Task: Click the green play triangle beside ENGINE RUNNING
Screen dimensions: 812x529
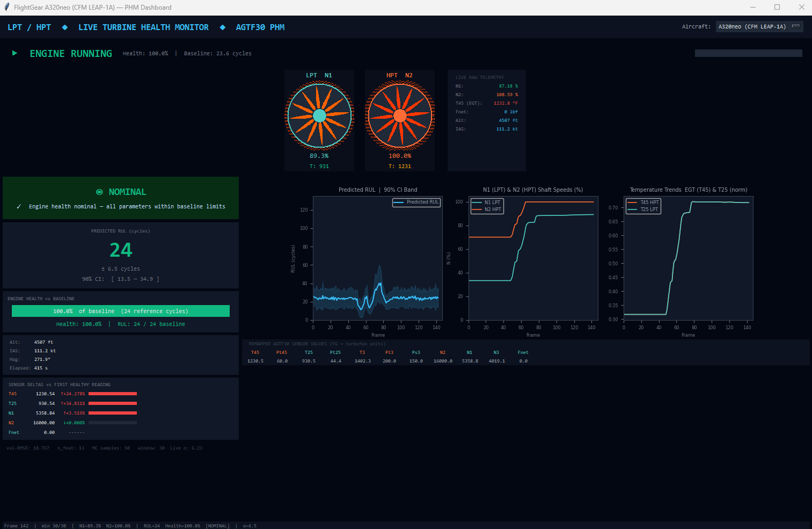Action: [14, 53]
